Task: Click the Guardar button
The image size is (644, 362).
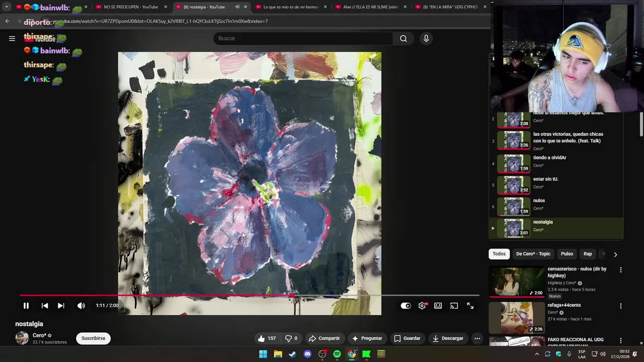Action: pos(408,338)
